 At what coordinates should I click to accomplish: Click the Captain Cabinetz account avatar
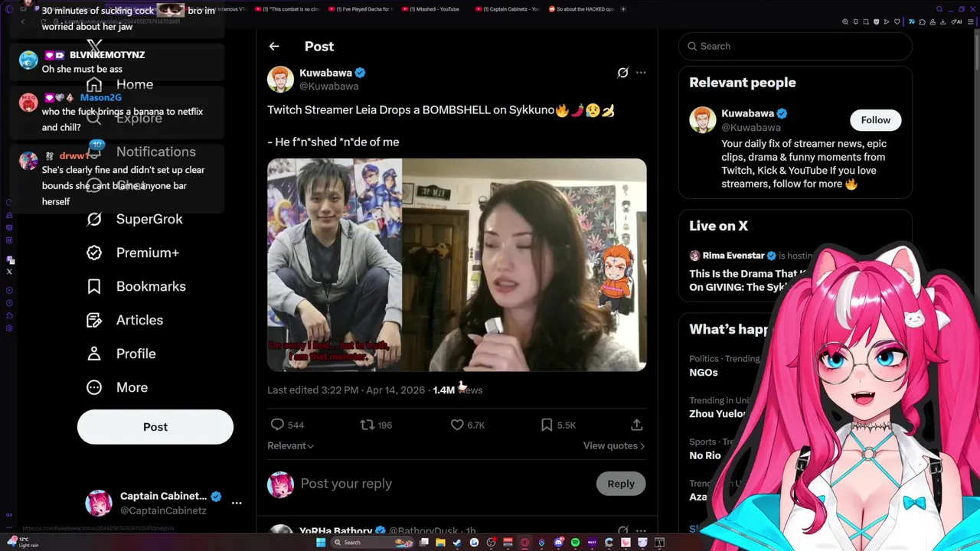pyautogui.click(x=99, y=503)
